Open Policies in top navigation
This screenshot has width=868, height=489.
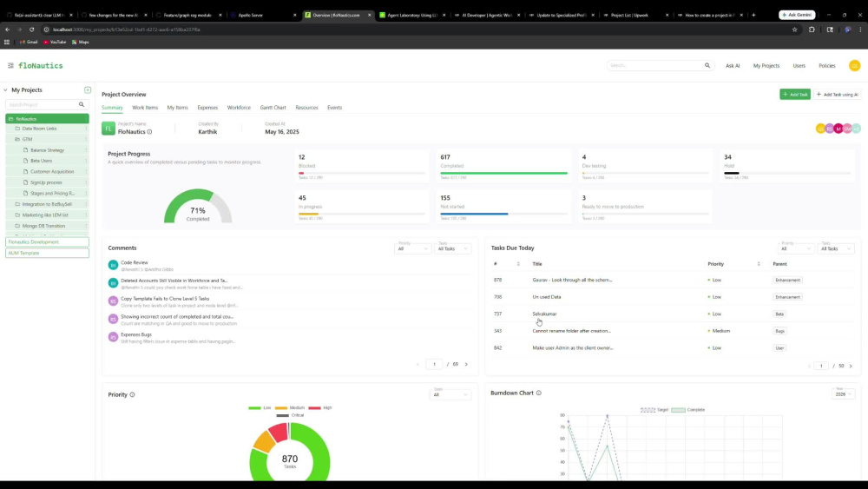click(x=827, y=66)
